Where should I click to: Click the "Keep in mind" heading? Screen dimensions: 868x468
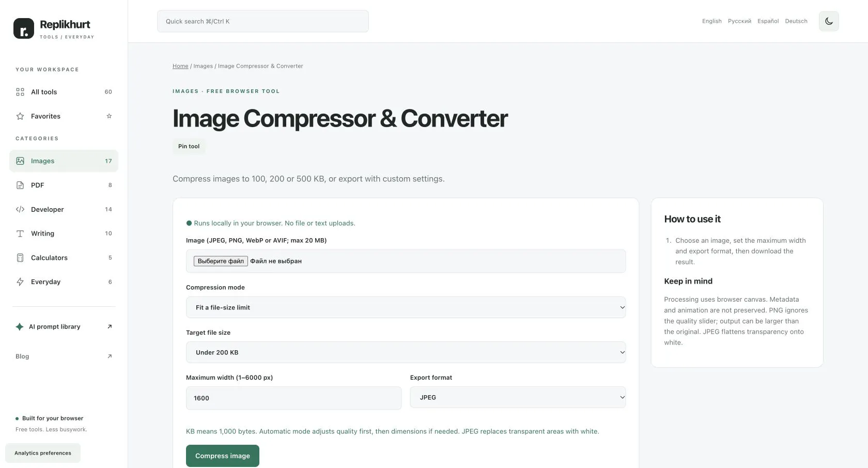tap(688, 281)
